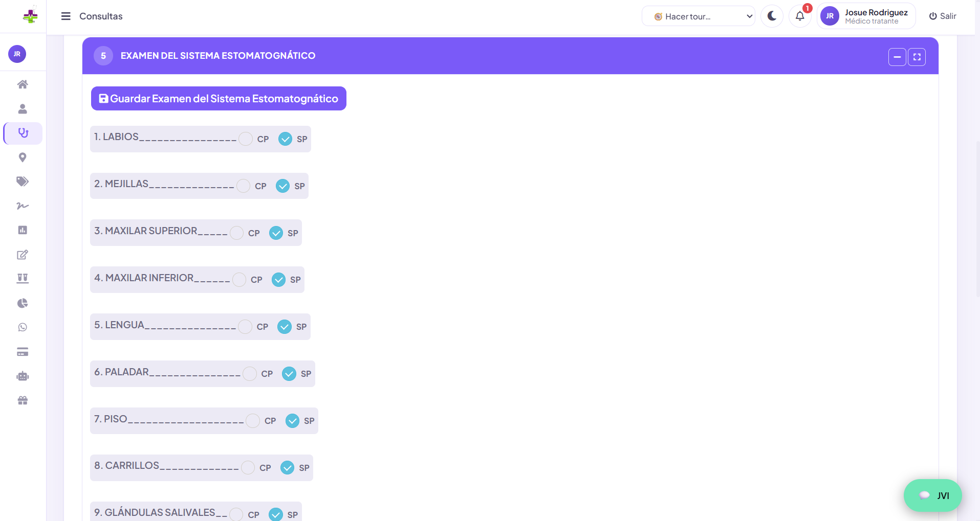Open Josue Rodriguez user profile menu
This screenshot has width=980, height=521.
(x=866, y=16)
